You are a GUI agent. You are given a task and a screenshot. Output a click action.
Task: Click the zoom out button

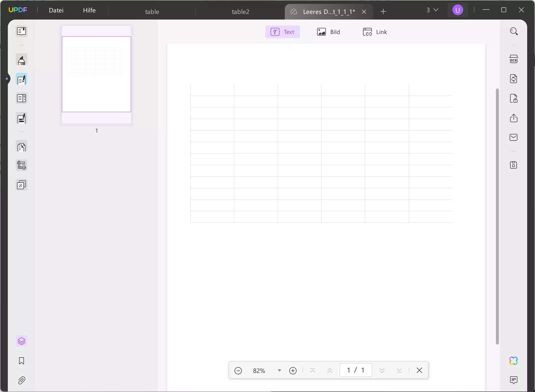click(238, 370)
